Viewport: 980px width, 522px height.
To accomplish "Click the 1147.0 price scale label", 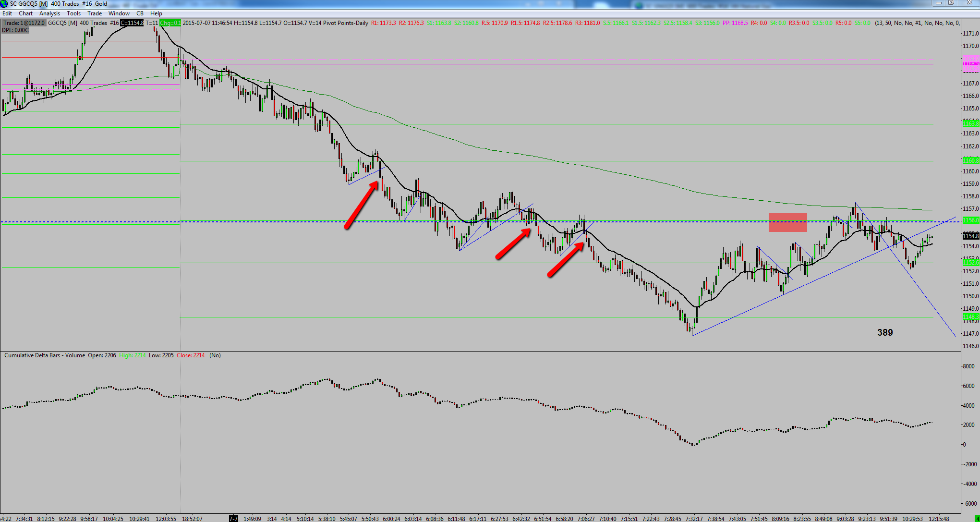I will point(970,334).
